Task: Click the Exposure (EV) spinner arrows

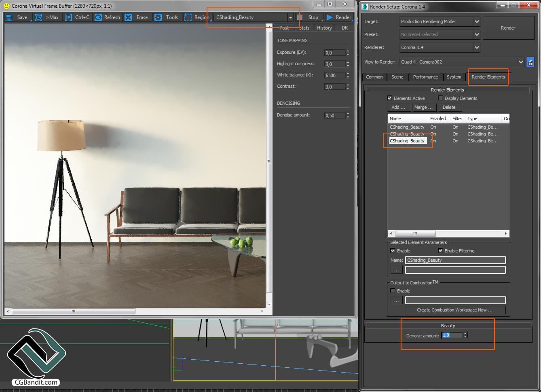Action: (x=348, y=53)
